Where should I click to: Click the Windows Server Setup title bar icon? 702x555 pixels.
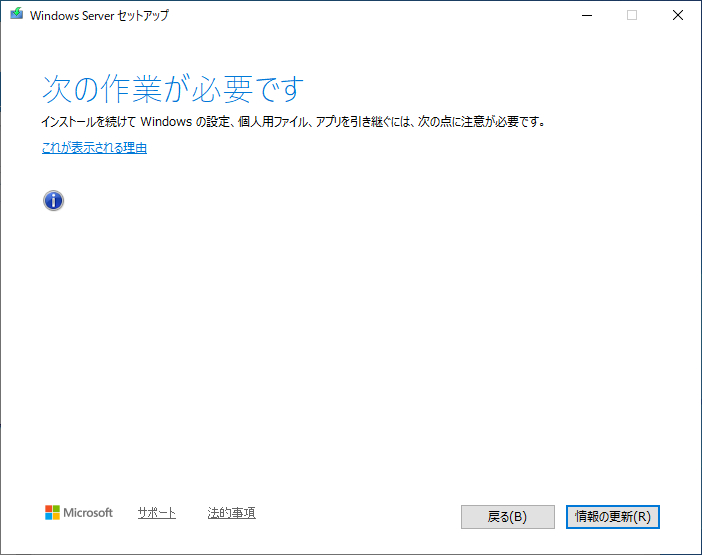[x=15, y=15]
